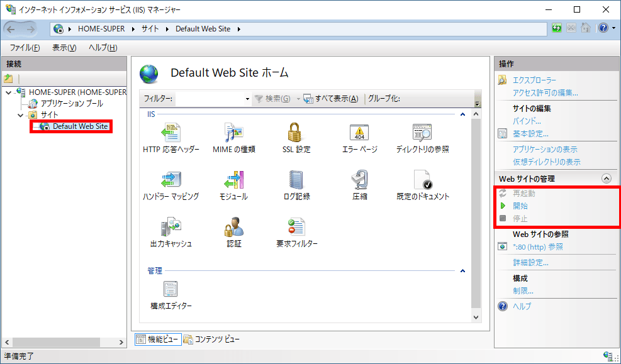
Task: Select アプリケーション プール in the tree
Action: (71, 104)
